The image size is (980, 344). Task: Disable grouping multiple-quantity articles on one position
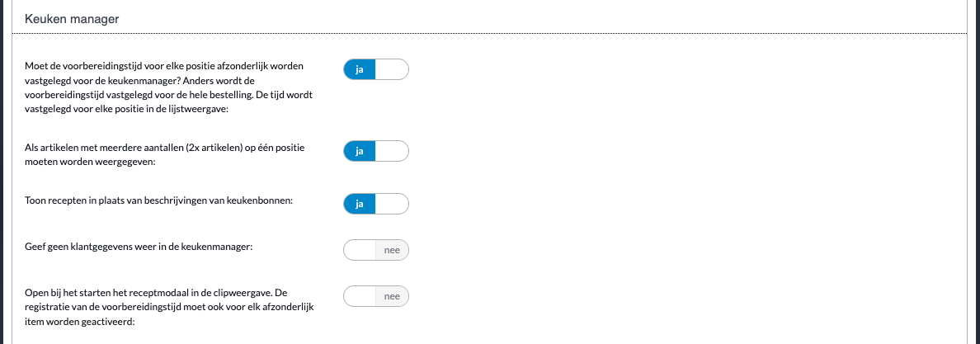pyautogui.click(x=376, y=152)
